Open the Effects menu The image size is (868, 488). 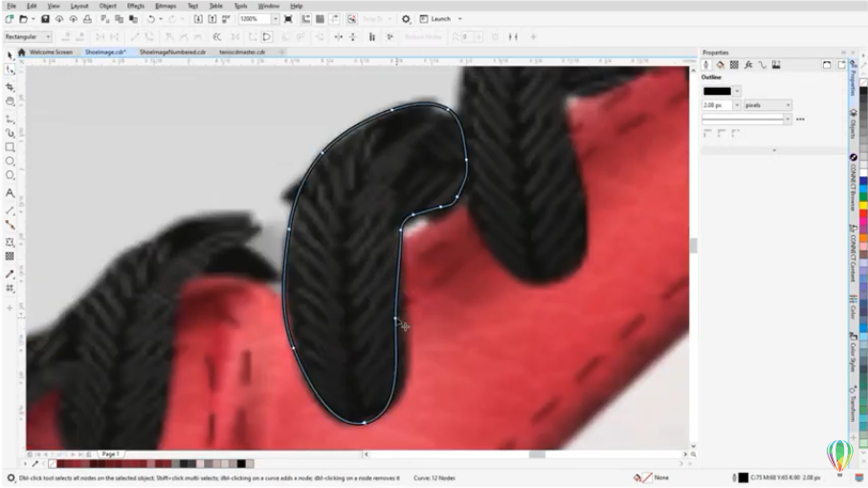tap(135, 6)
